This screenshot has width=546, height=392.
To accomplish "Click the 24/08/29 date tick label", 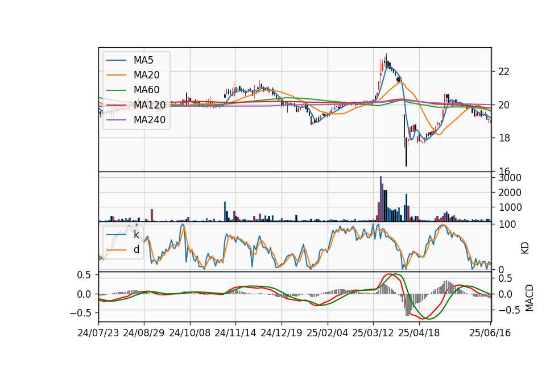I will pos(144,333).
